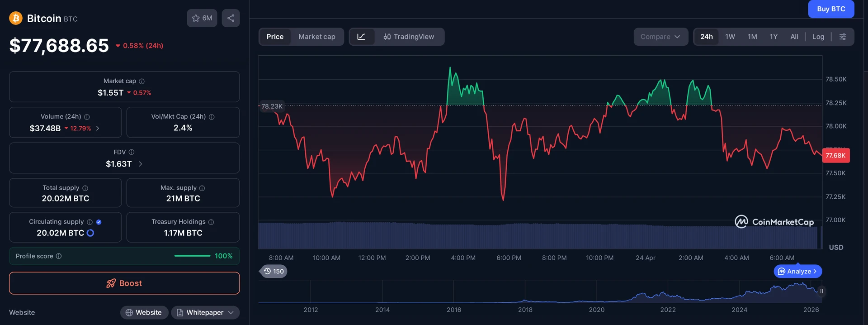The width and height of the screenshot is (868, 325).
Task: Click the Buy BTC button
Action: (831, 9)
